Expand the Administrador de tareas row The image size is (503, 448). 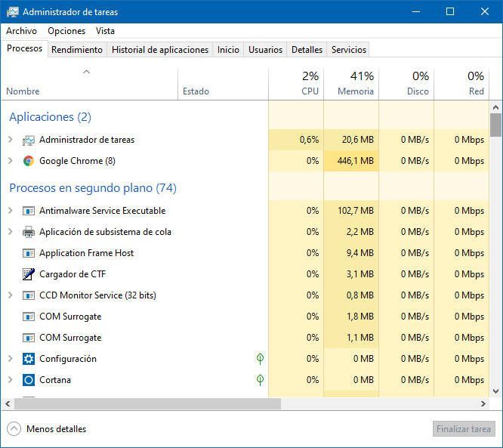pyautogui.click(x=11, y=140)
